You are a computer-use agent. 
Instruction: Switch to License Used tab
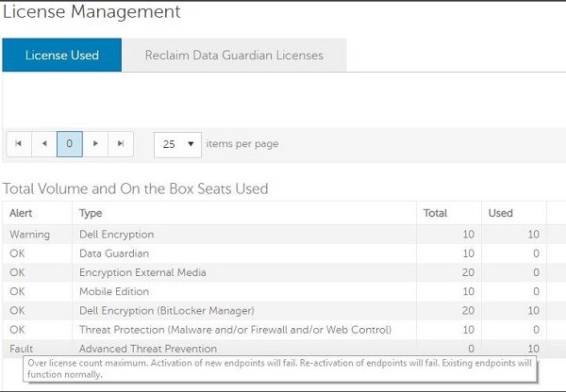63,55
